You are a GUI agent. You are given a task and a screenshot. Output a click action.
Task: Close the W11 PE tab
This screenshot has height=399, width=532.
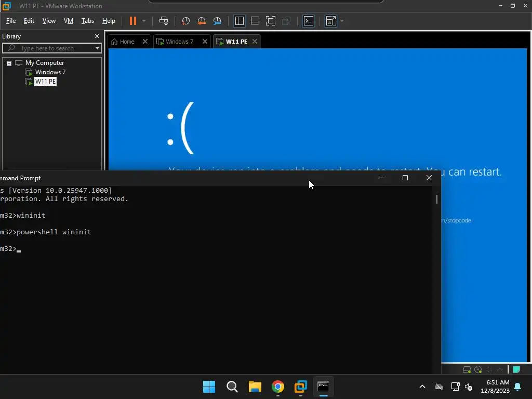[255, 42]
